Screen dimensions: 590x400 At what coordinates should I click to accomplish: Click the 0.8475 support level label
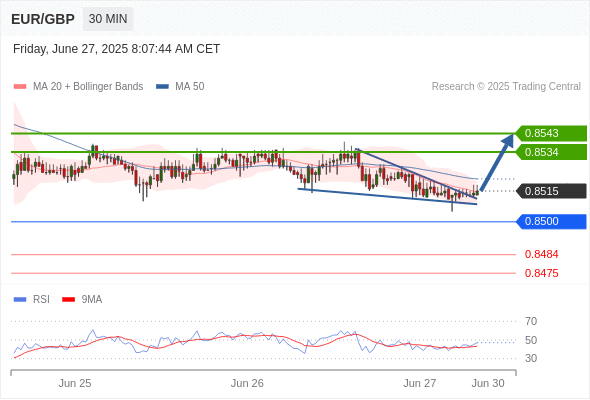click(541, 273)
